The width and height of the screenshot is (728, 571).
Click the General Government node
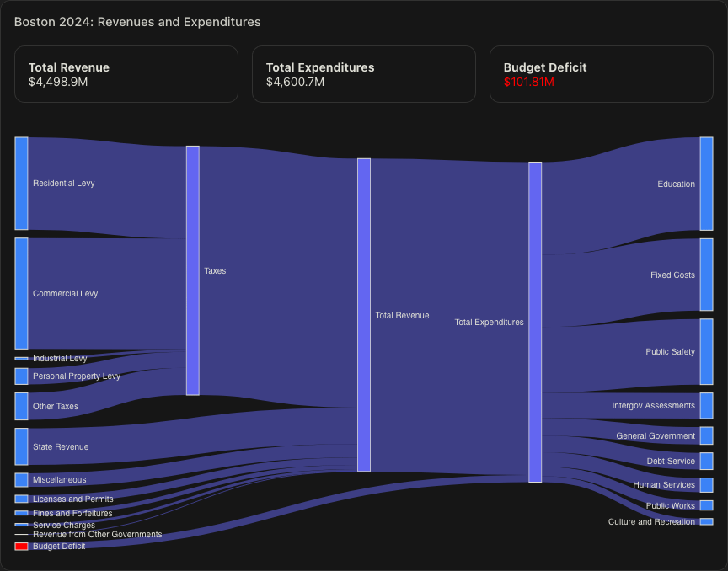point(707,435)
